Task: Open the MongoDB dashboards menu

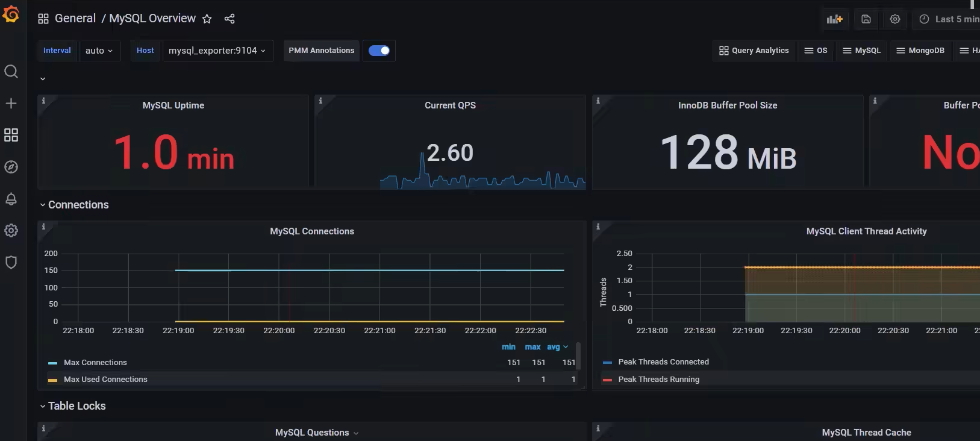Action: point(920,51)
